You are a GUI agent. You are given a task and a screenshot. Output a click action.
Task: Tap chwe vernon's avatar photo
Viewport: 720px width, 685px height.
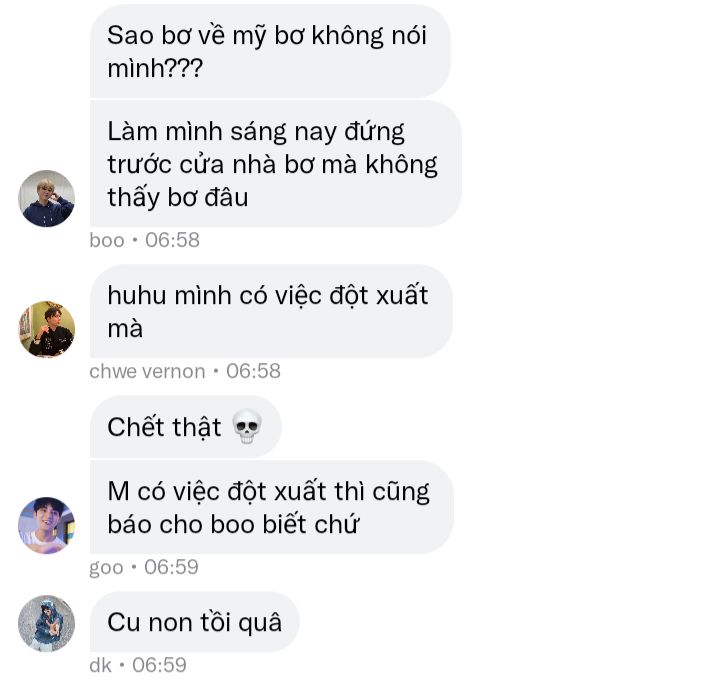(46, 329)
